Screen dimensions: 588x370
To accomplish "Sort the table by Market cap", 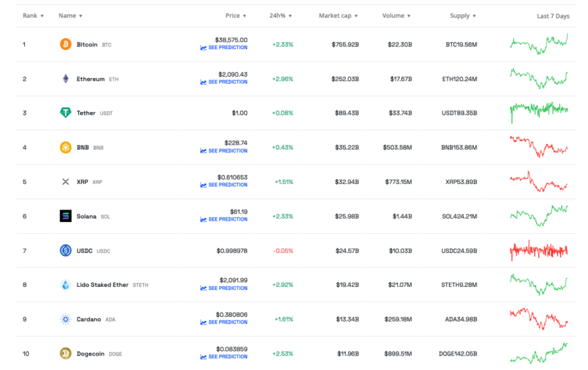I will point(338,16).
